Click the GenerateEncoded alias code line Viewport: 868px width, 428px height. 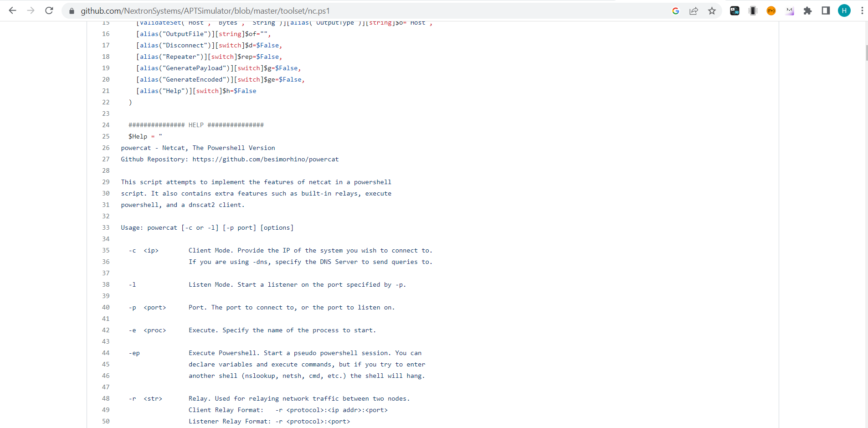pos(221,79)
